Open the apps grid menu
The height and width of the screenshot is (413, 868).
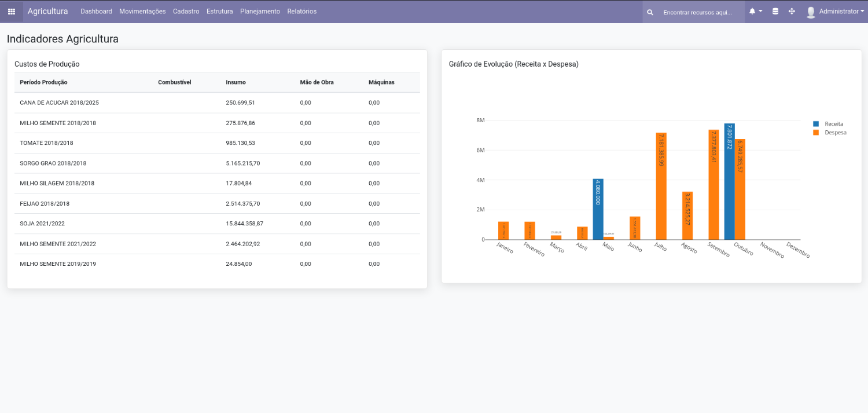point(12,12)
